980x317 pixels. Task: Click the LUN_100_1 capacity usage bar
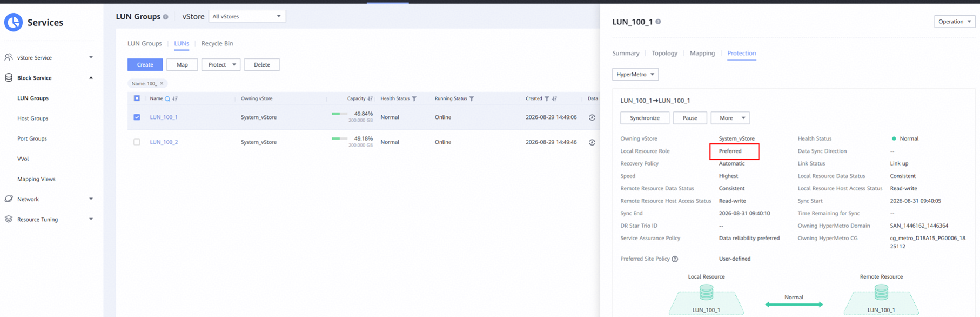339,114
